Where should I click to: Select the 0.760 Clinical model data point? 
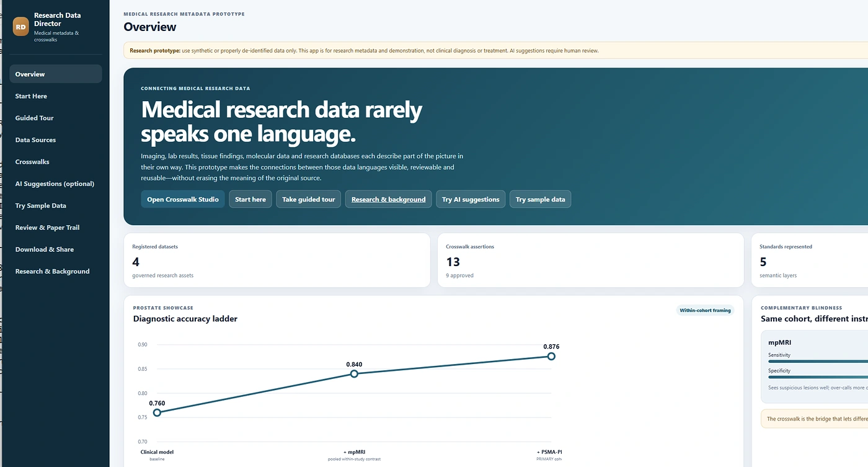click(x=157, y=412)
